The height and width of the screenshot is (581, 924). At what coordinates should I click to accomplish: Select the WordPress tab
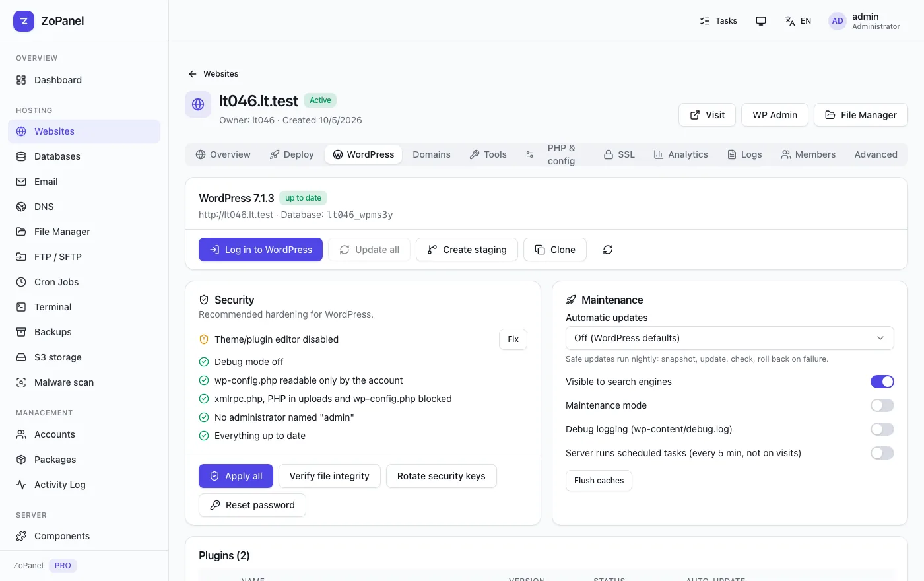pyautogui.click(x=363, y=154)
